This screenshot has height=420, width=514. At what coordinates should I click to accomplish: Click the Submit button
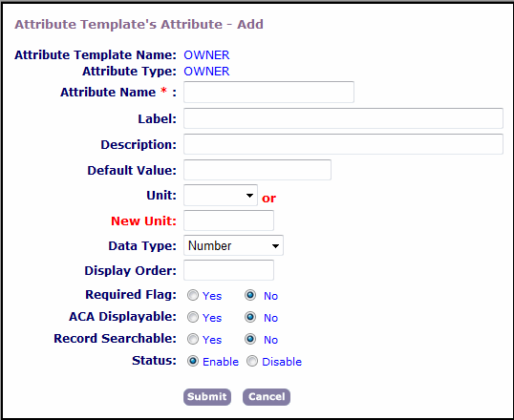[x=207, y=397]
